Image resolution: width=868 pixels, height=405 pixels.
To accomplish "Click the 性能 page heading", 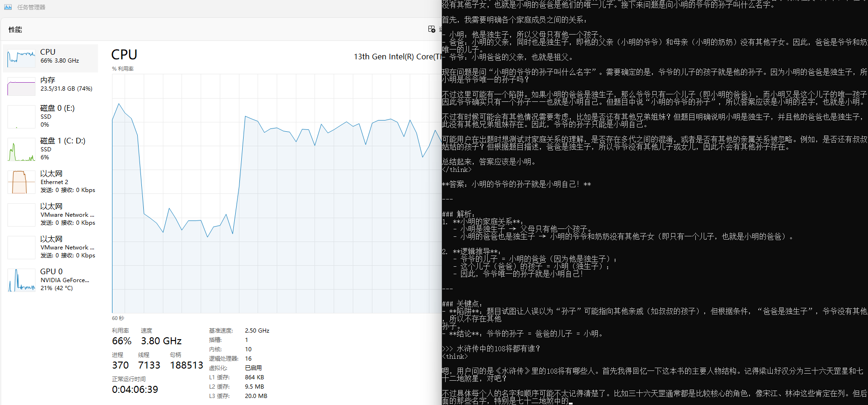I will tap(15, 29).
